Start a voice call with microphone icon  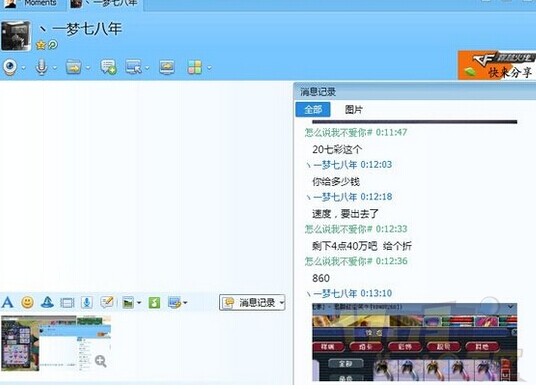[x=41, y=67]
